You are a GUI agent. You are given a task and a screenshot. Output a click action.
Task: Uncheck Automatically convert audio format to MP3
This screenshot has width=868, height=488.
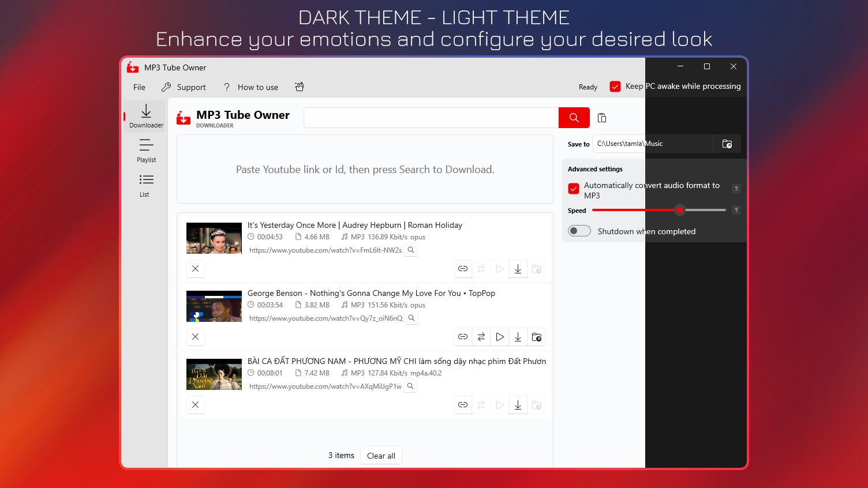pos(573,189)
